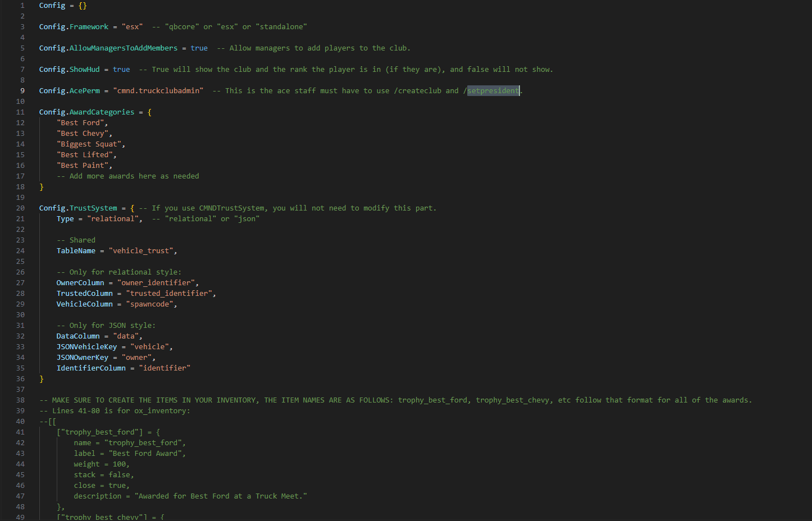Click "json" in the line 21 comment
The width and height of the screenshot is (812, 521).
247,219
